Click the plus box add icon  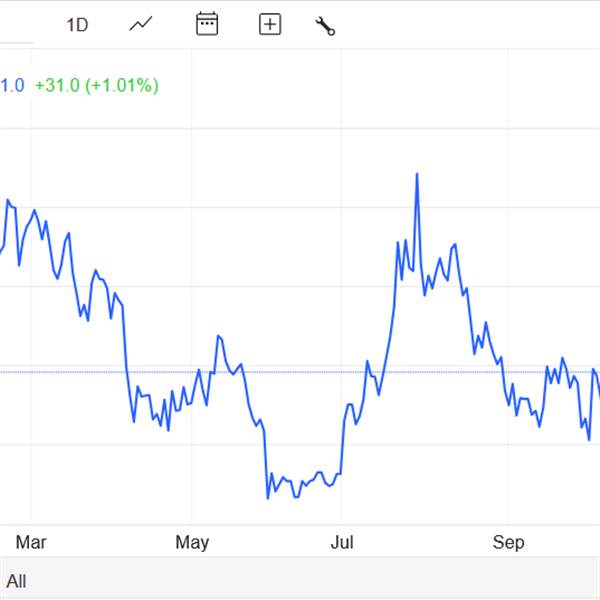[x=270, y=25]
